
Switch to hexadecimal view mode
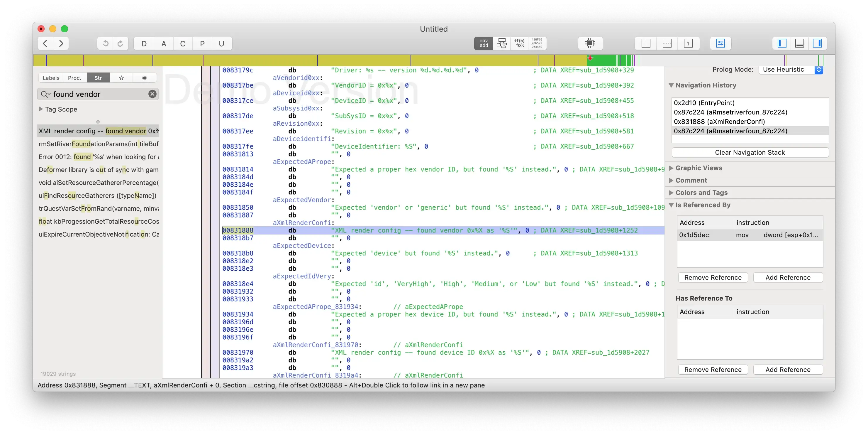click(537, 43)
